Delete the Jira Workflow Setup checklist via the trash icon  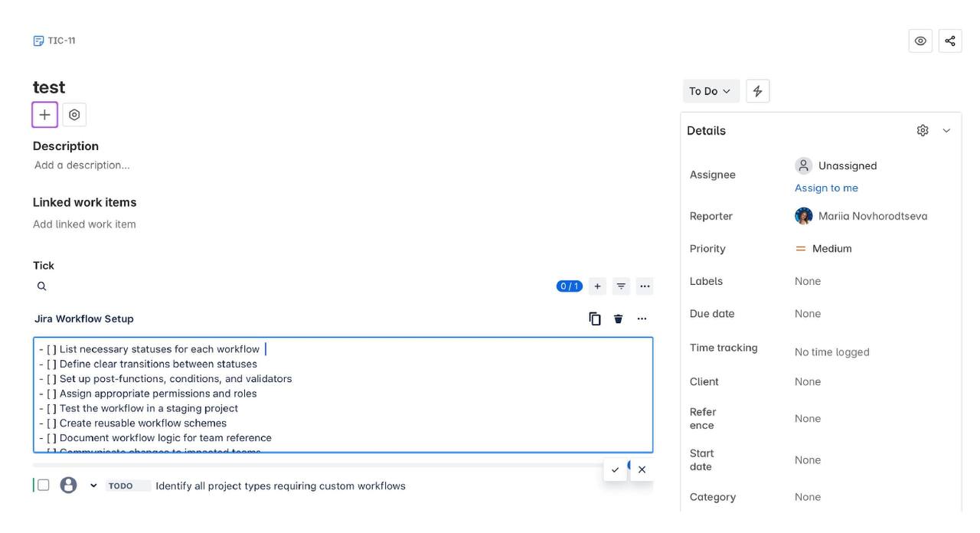pos(619,319)
